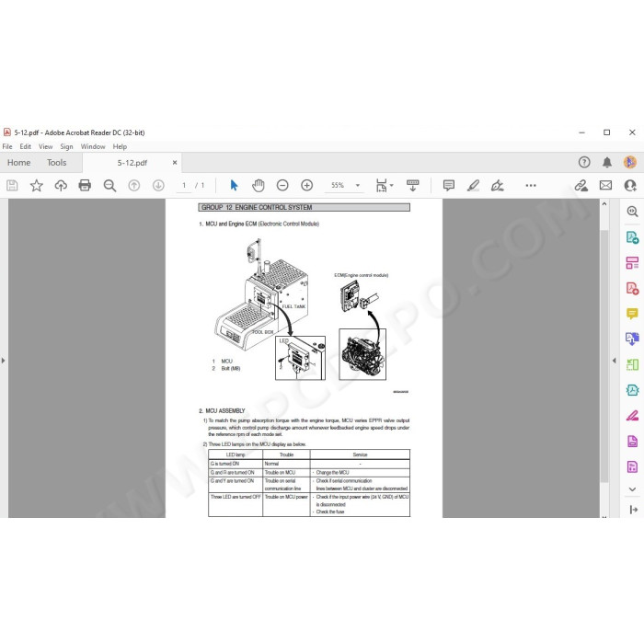Enable scrolling mode keyboard icon
The image size is (644, 644).
[413, 186]
